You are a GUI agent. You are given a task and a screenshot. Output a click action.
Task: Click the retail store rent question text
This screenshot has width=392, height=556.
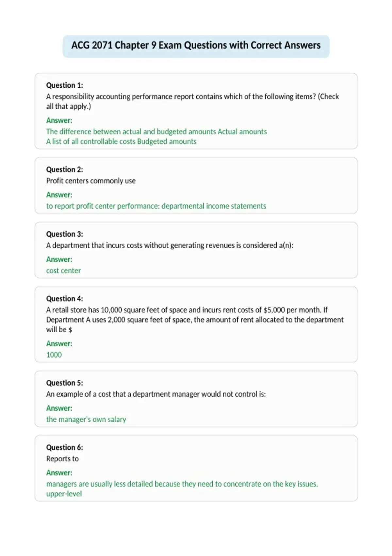pyautogui.click(x=195, y=320)
